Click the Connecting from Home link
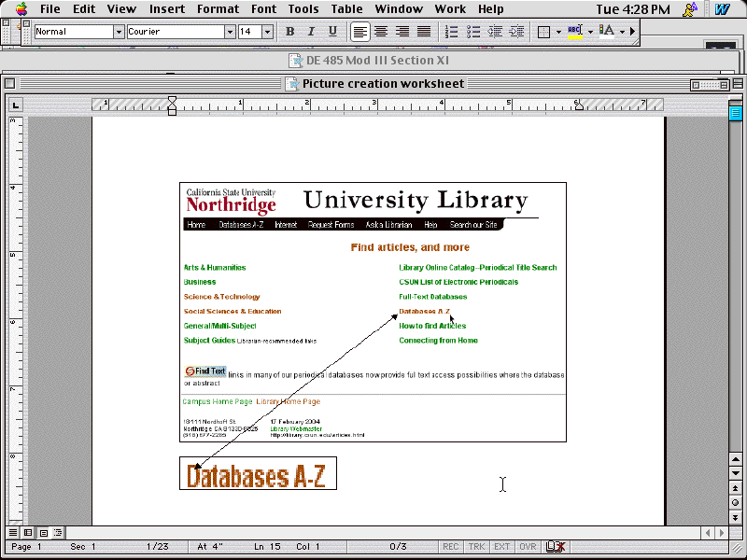The width and height of the screenshot is (747, 560). pos(438,341)
